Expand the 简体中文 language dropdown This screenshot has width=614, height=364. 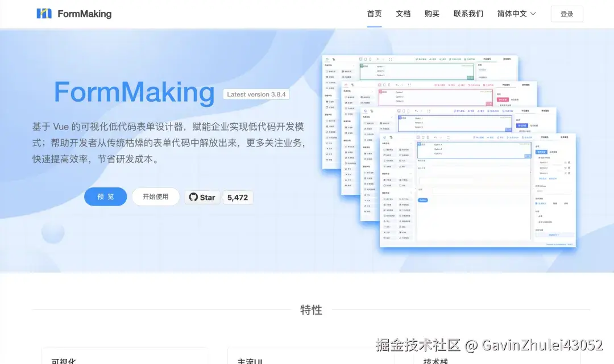[516, 14]
